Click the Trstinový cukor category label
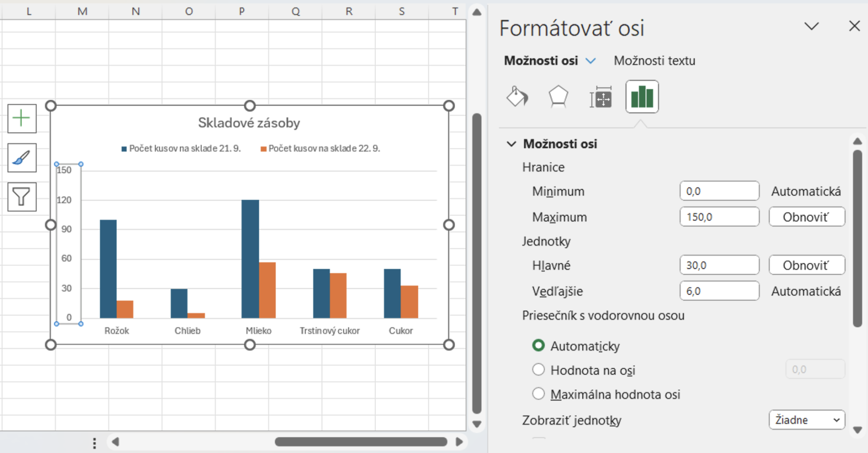This screenshot has width=868, height=453. pos(330,330)
